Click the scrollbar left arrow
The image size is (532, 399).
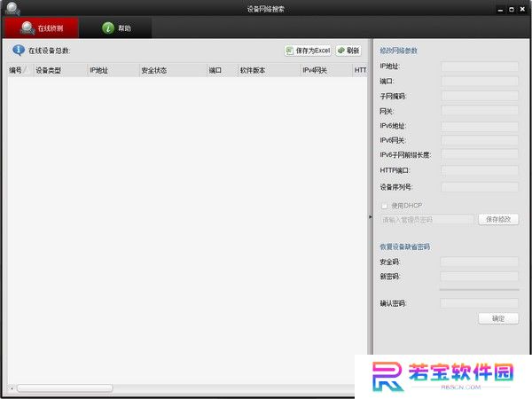[x=12, y=388]
